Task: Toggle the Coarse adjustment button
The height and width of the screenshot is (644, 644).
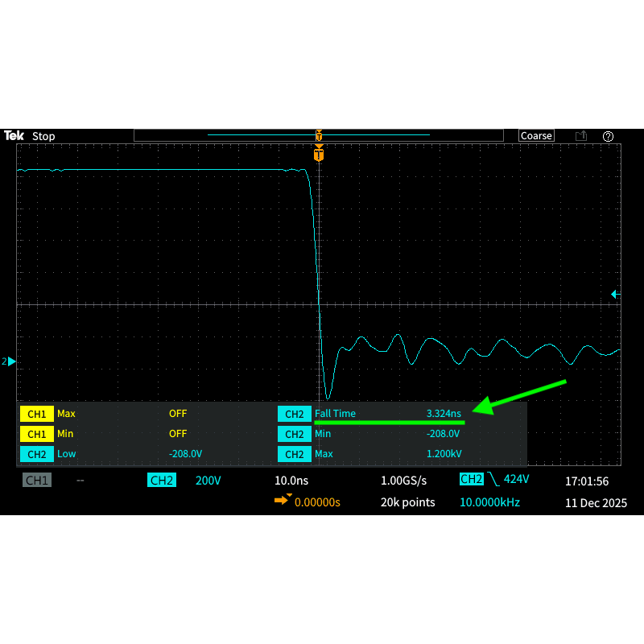Action: coord(536,136)
